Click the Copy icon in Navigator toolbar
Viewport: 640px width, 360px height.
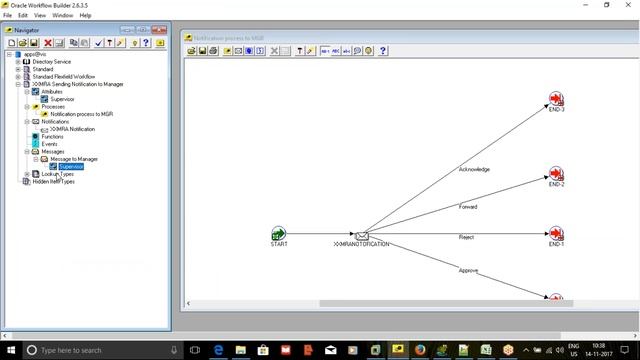coord(73,42)
